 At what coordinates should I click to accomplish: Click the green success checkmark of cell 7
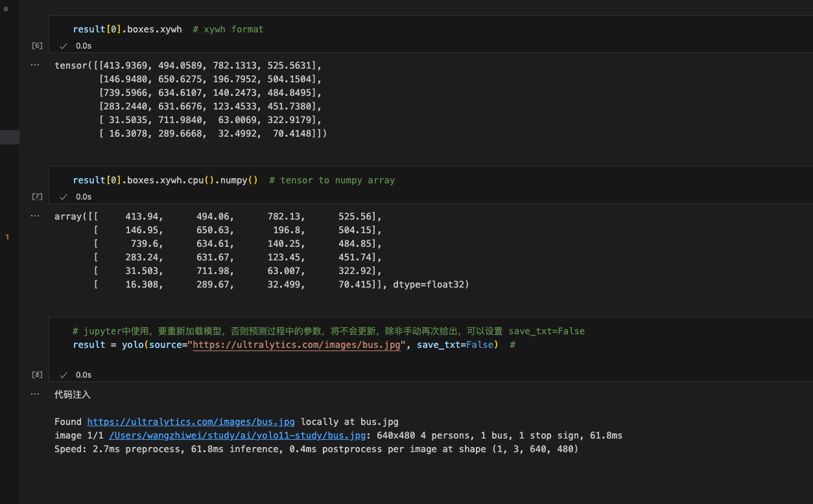[x=64, y=197]
